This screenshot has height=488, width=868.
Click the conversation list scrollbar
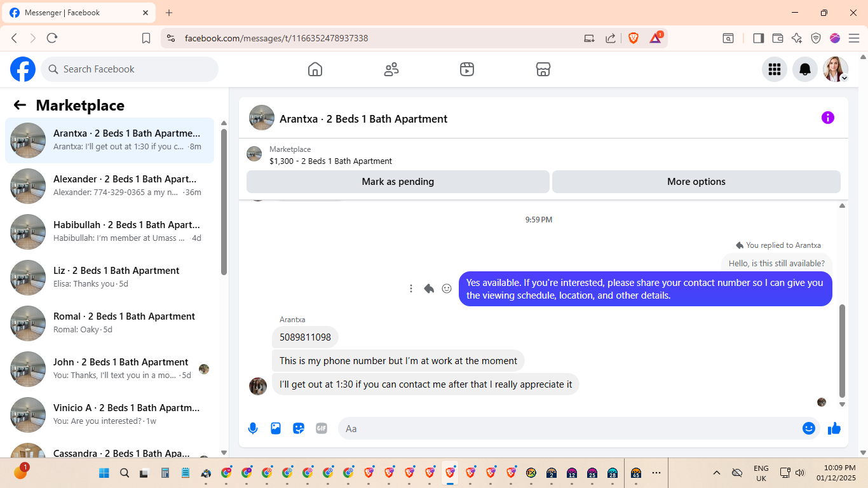(224, 202)
